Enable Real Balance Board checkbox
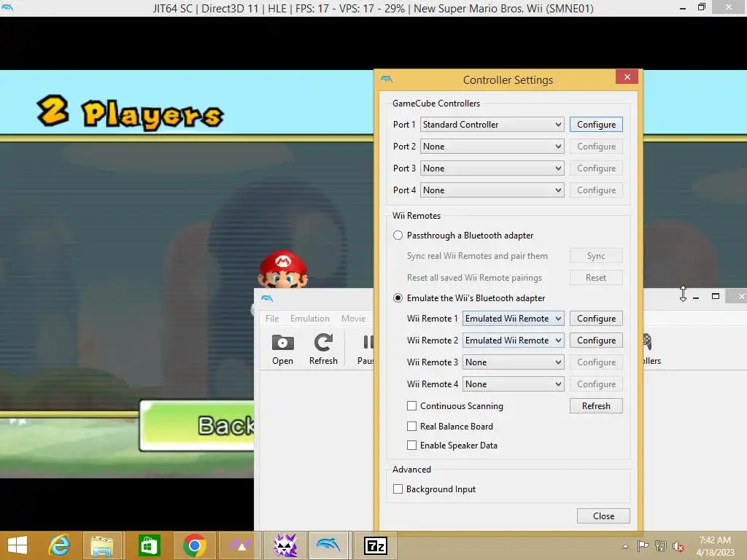The height and width of the screenshot is (560, 747). [x=411, y=426]
